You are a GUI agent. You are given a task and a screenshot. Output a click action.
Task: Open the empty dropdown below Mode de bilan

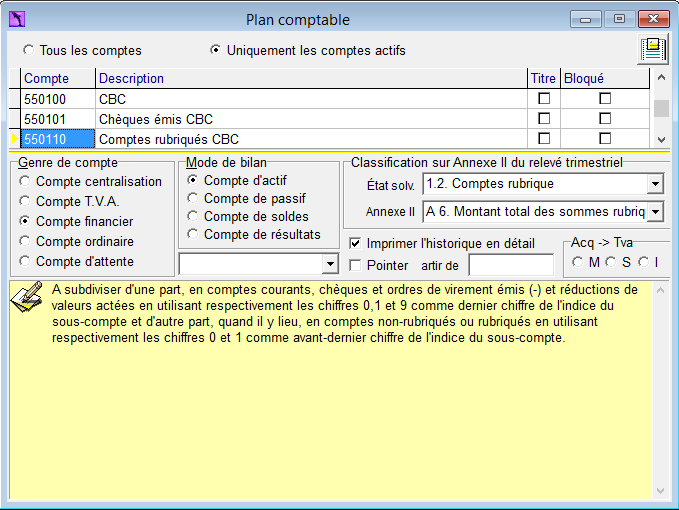(330, 264)
